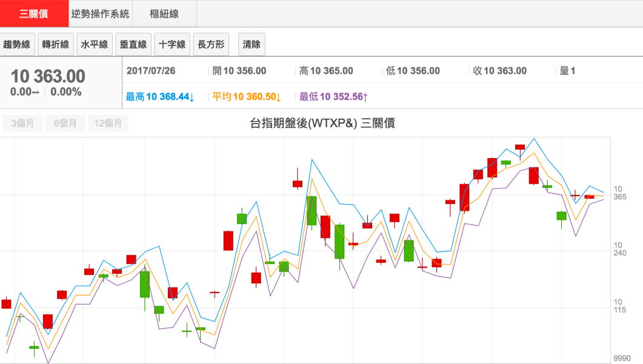Click the 最低 10 352.56 indicator
Screen dimensions: 643x364
tap(333, 97)
